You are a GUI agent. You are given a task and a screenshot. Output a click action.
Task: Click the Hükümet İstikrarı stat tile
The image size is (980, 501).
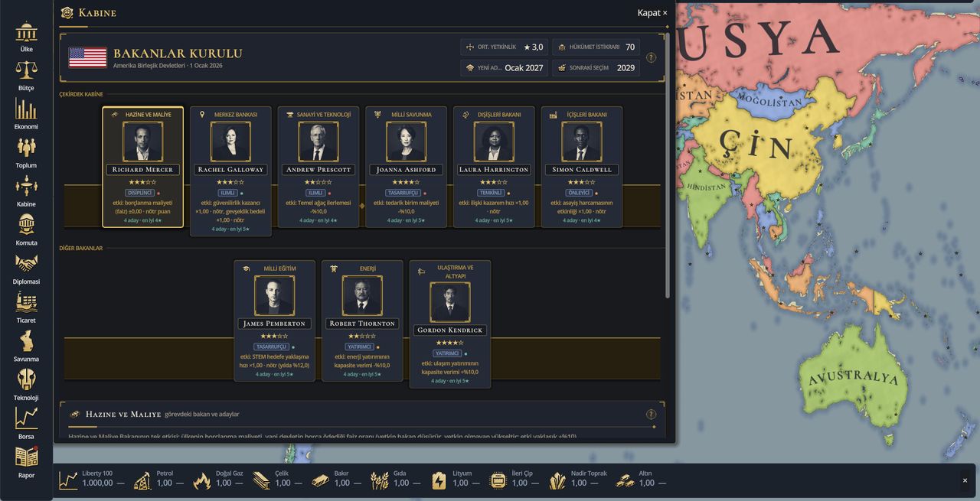point(596,47)
